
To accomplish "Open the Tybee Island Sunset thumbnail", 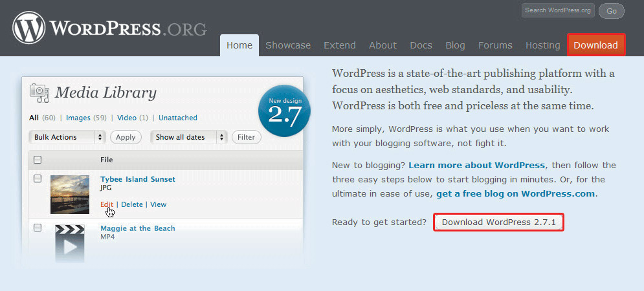I will (69, 194).
